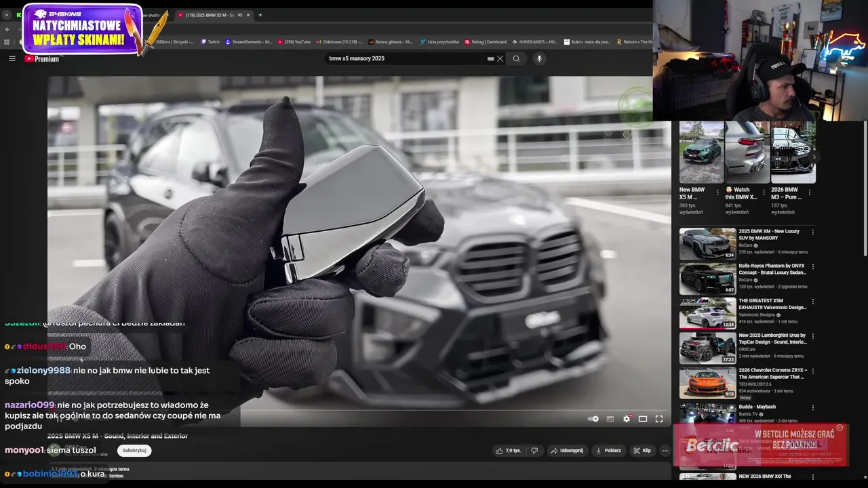Viewport: 868px width, 488px height.
Task: Close the Betclic ad overlay
Action: [840, 428]
